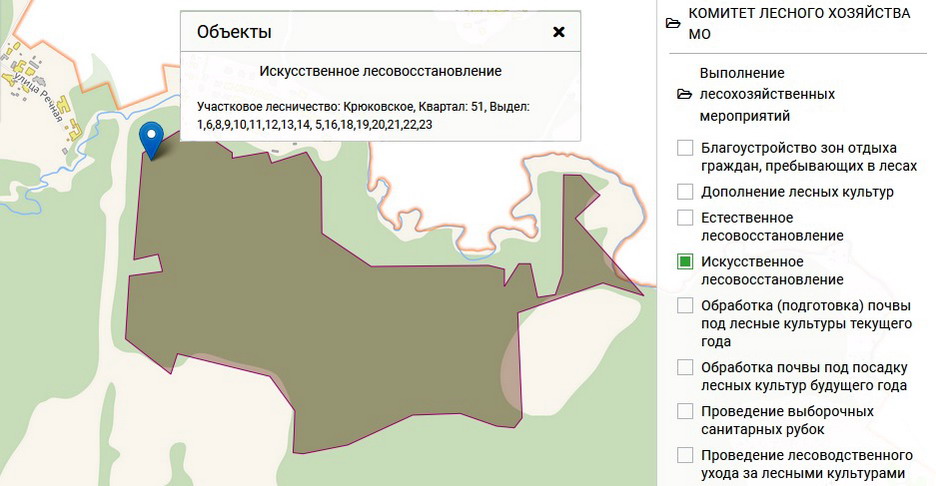Uncheck Искусственное лесовосстановление checkbox

coord(685,262)
